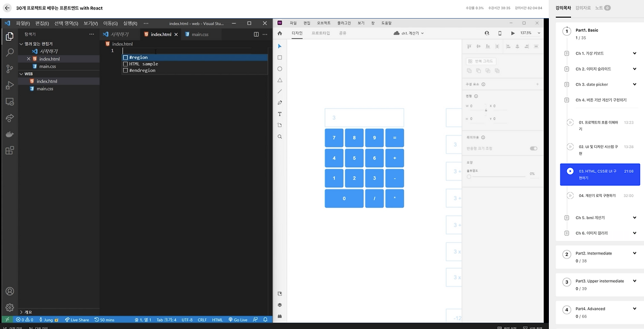644x329 pixels.
Task: Select the XD Artboard tool
Action: tap(280, 125)
